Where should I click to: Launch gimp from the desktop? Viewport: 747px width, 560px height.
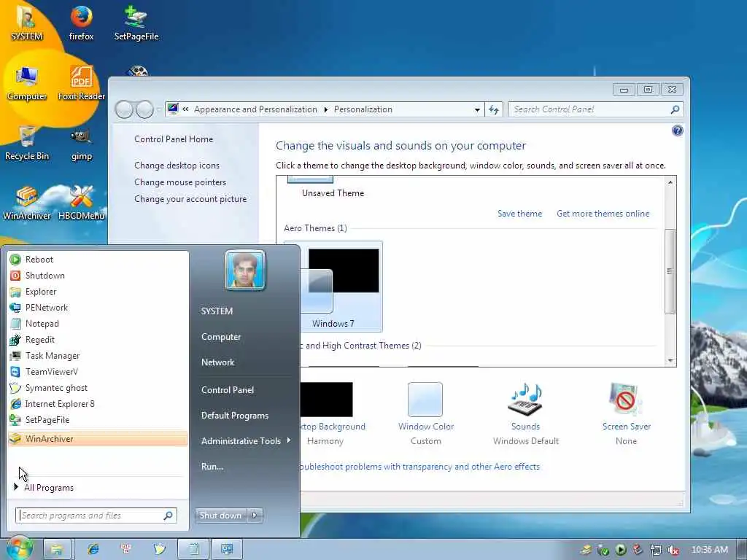(x=82, y=143)
